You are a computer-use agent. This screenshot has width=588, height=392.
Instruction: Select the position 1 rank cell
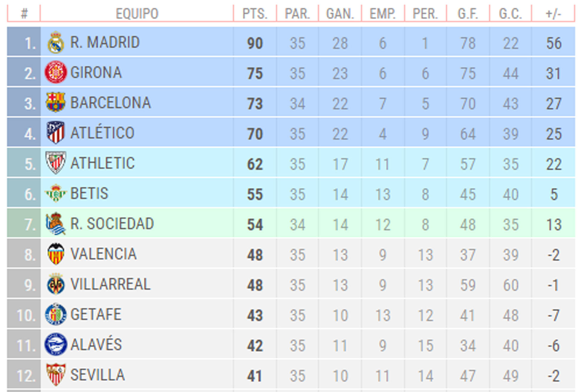[x=24, y=41]
